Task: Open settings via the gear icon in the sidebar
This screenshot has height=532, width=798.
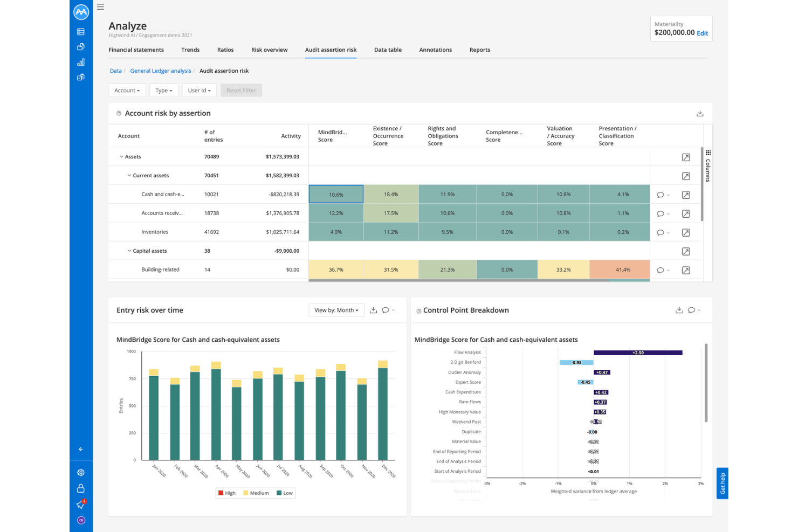Action: 81,473
